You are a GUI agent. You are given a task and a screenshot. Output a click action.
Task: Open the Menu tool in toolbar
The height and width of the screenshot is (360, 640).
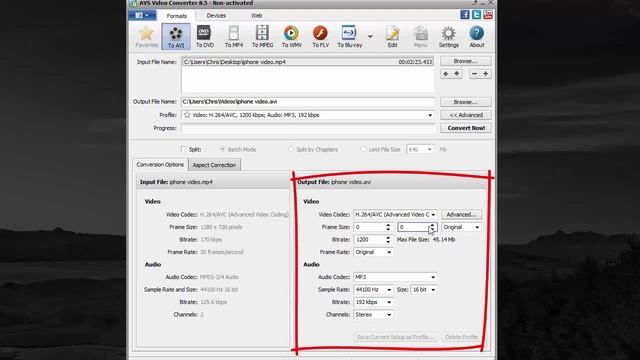[x=420, y=37]
